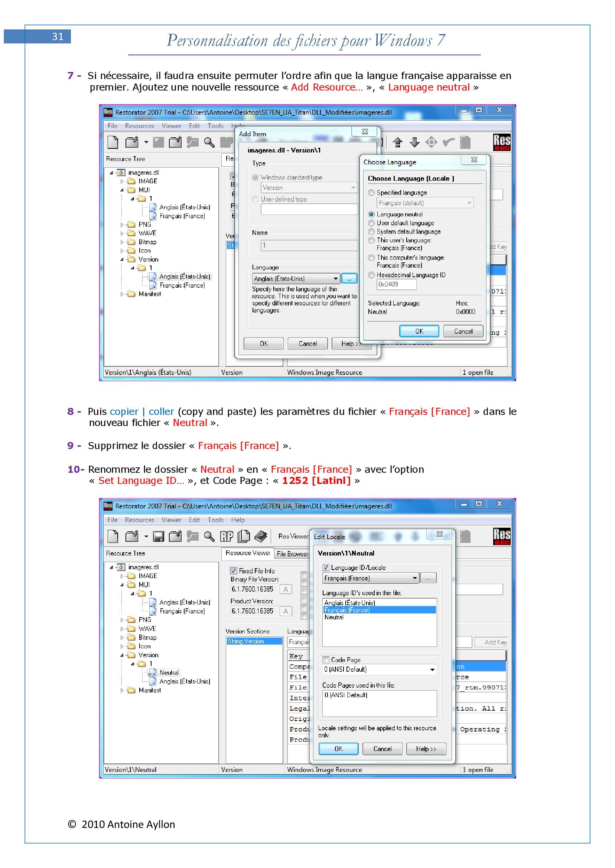Select the This computer's language radio button
615x868 pixels.
click(371, 258)
